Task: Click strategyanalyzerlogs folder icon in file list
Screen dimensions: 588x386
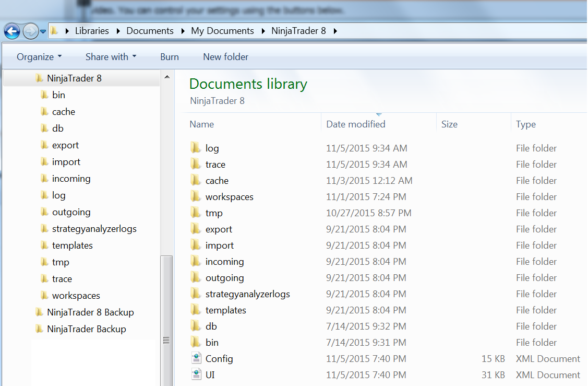Action: coord(195,293)
